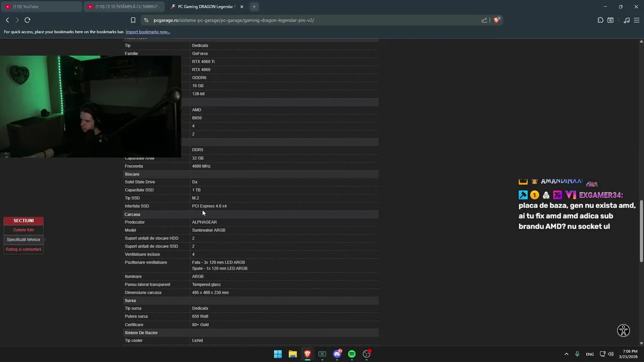Image resolution: width=644 pixels, height=362 pixels.
Task: Click the page vertical scrollbar thumb
Action: 641,231
